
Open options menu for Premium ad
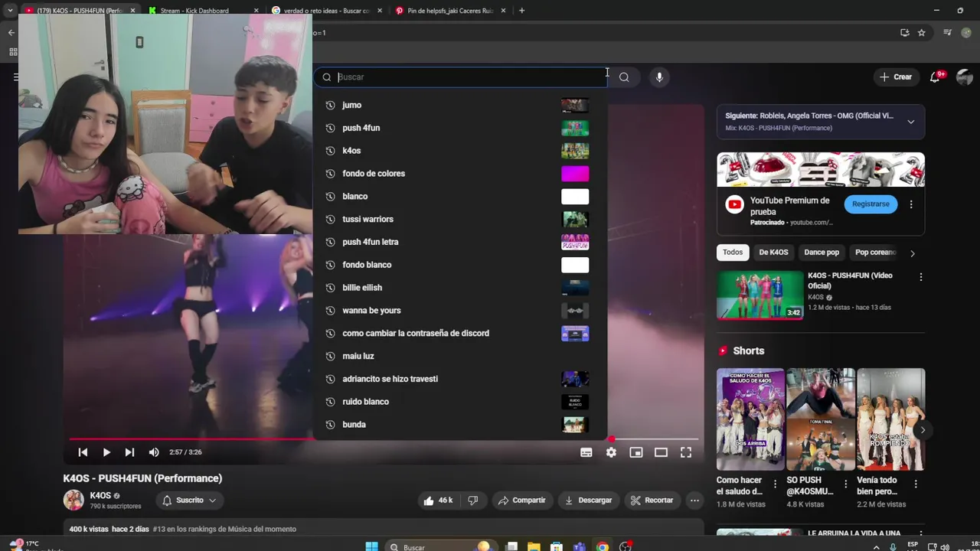[x=911, y=204]
